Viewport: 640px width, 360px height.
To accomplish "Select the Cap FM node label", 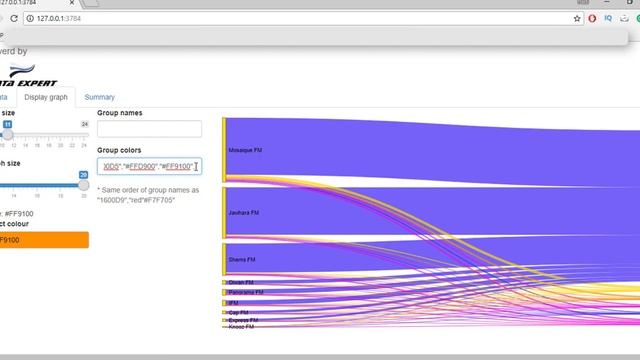I will click(238, 313).
